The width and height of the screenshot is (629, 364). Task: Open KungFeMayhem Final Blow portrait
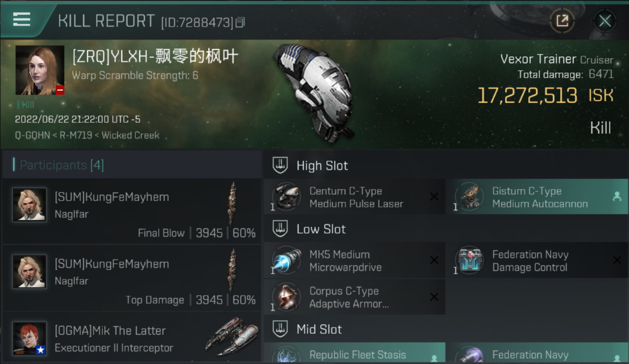(x=29, y=205)
